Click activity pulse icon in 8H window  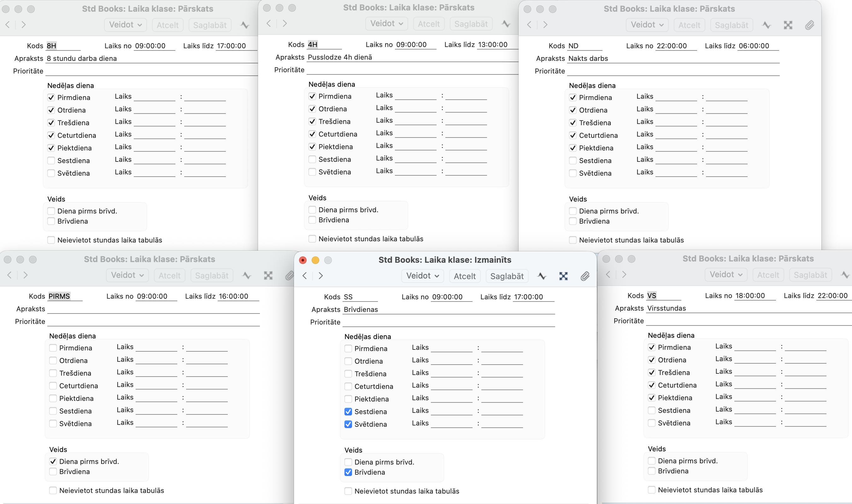[x=245, y=25]
